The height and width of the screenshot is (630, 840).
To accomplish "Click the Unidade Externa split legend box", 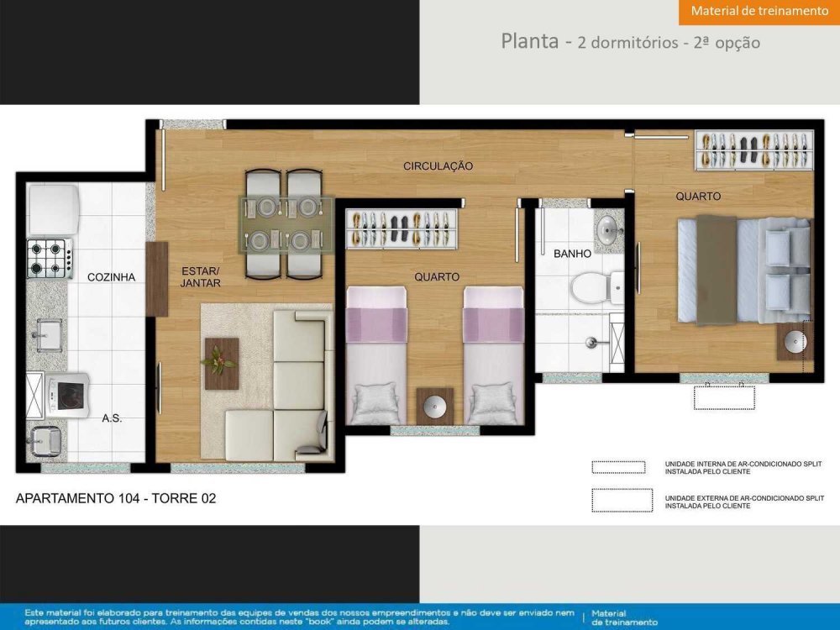I will click(622, 501).
